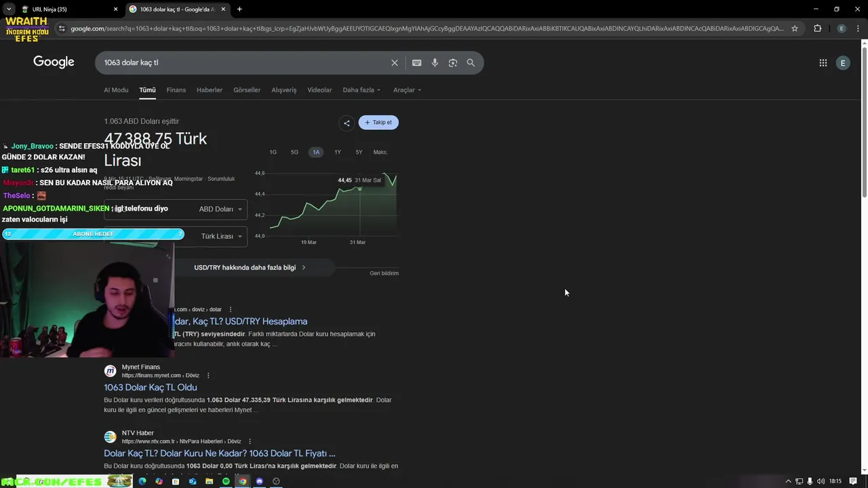
Task: Open the USD/TRY Hesaplama result link
Action: tap(241, 321)
